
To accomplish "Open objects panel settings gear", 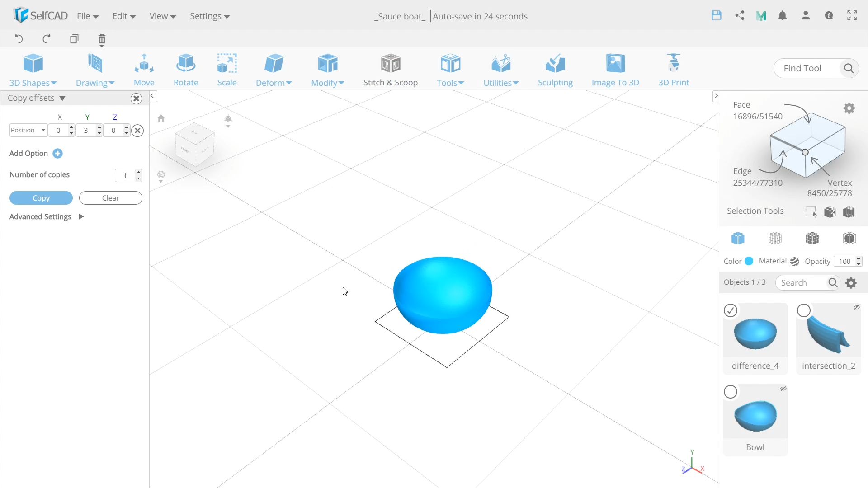I will coord(851,283).
